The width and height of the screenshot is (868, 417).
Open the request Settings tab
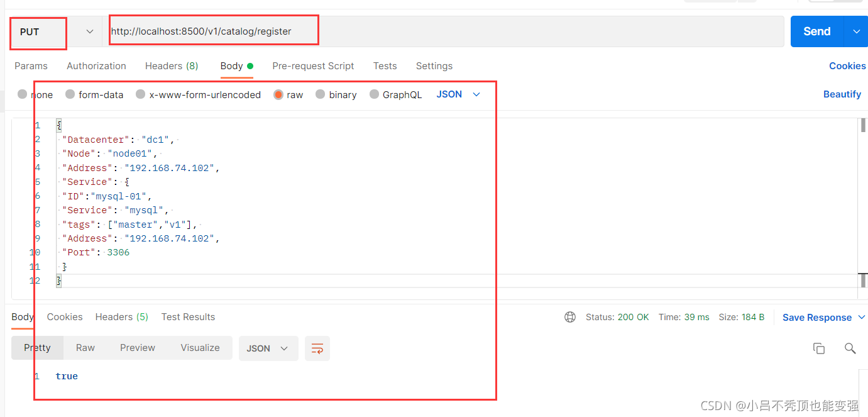434,66
